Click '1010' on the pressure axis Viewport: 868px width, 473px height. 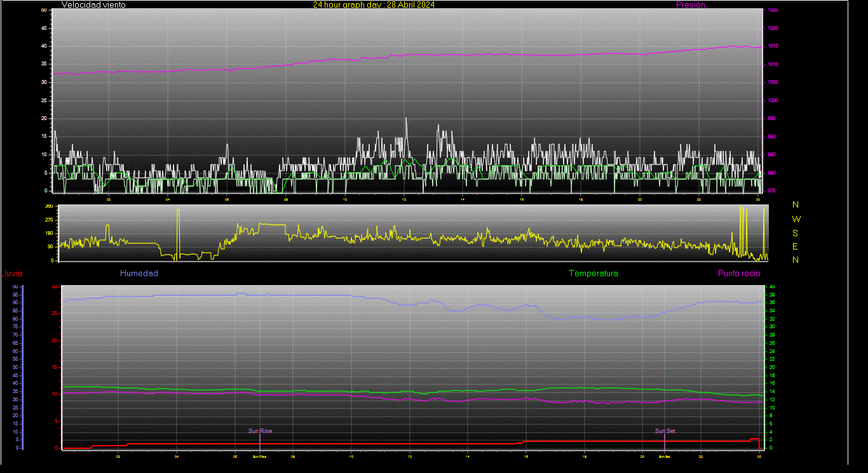(773, 65)
